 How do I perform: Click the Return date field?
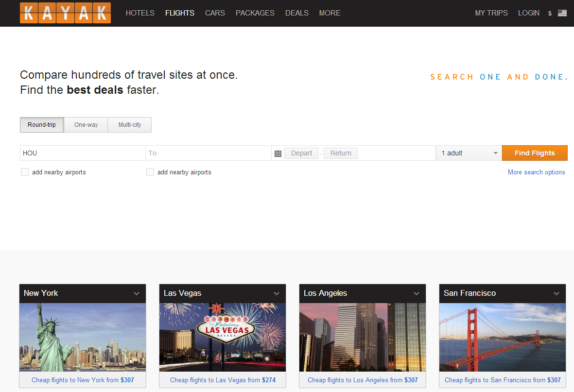[x=340, y=153]
